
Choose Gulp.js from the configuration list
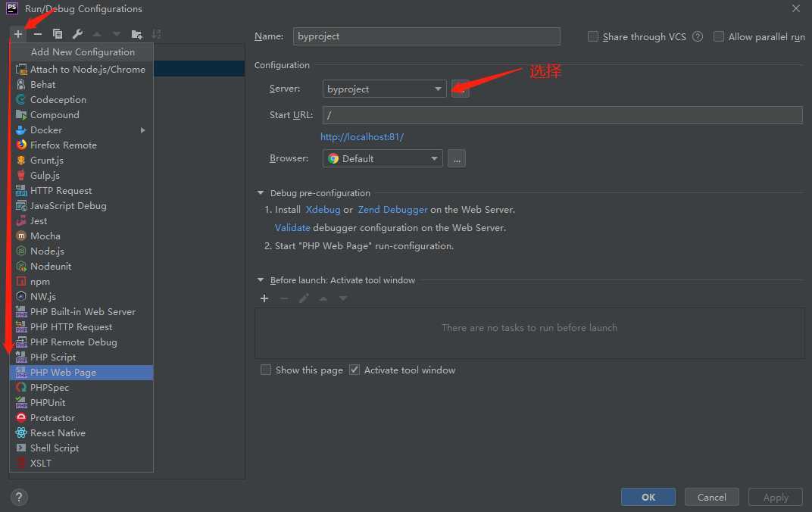pyautogui.click(x=81, y=176)
